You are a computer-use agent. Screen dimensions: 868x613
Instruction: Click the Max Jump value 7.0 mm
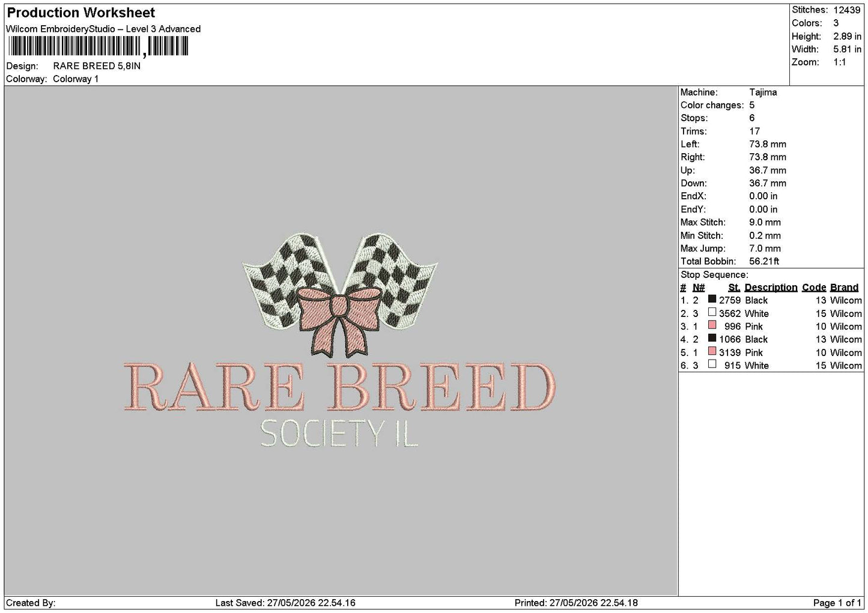pos(765,248)
